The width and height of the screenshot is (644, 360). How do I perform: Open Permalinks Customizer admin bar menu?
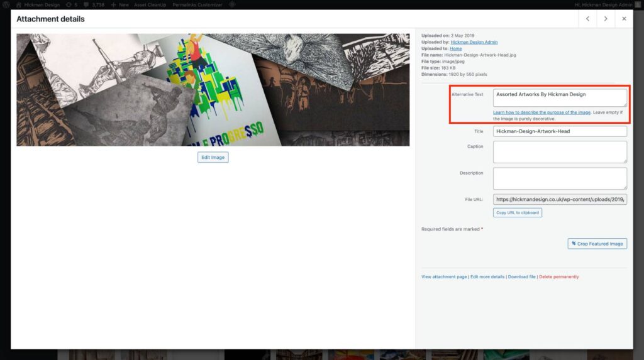[197, 4]
